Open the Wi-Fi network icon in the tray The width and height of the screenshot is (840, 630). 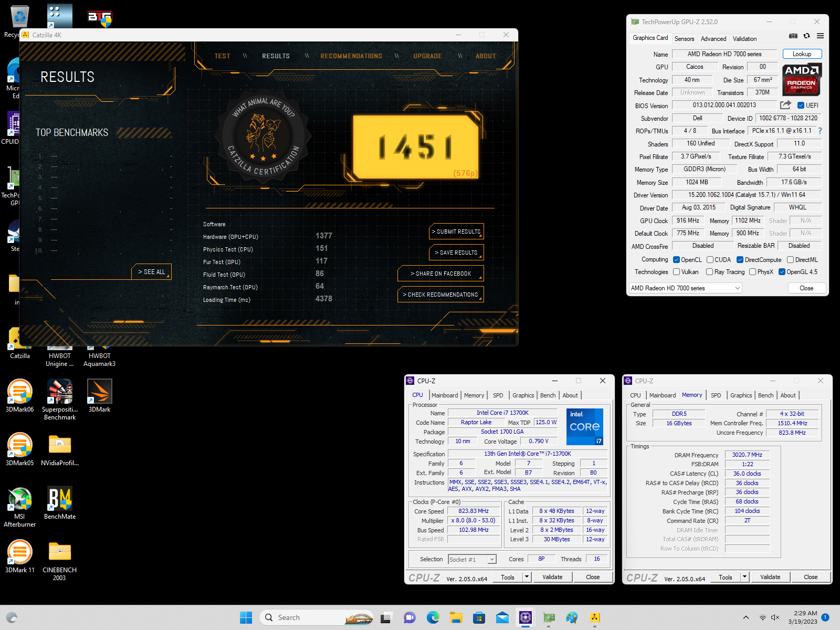pos(762,617)
